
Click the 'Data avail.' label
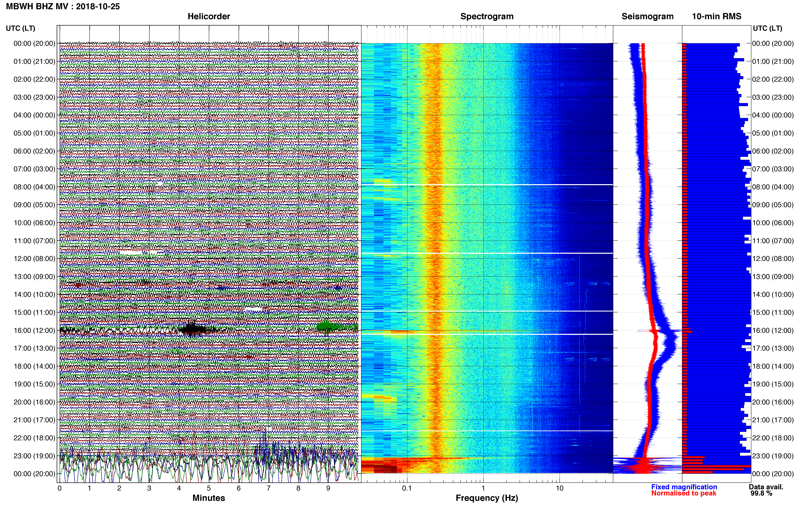pos(766,487)
